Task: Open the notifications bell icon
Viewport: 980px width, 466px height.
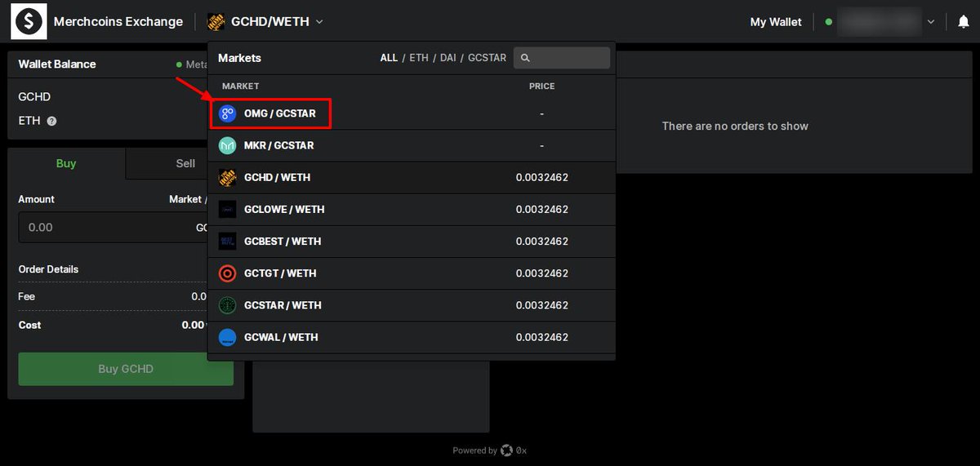Action: pyautogui.click(x=964, y=22)
